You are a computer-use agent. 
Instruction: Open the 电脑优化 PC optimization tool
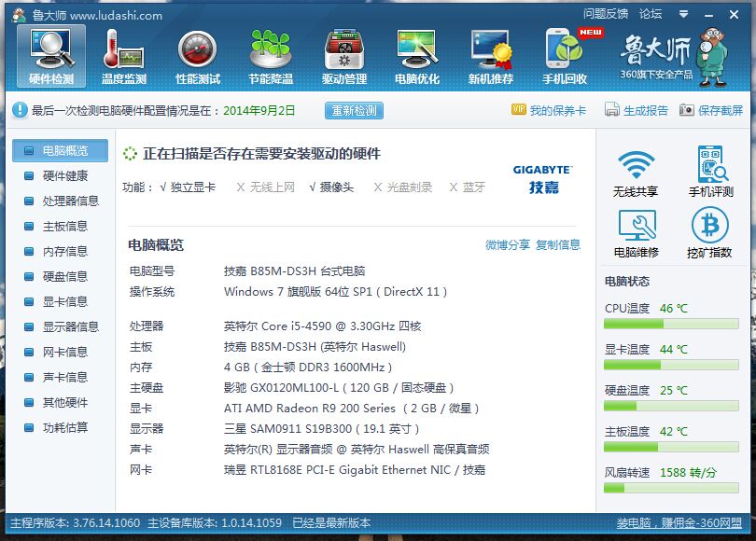417,56
